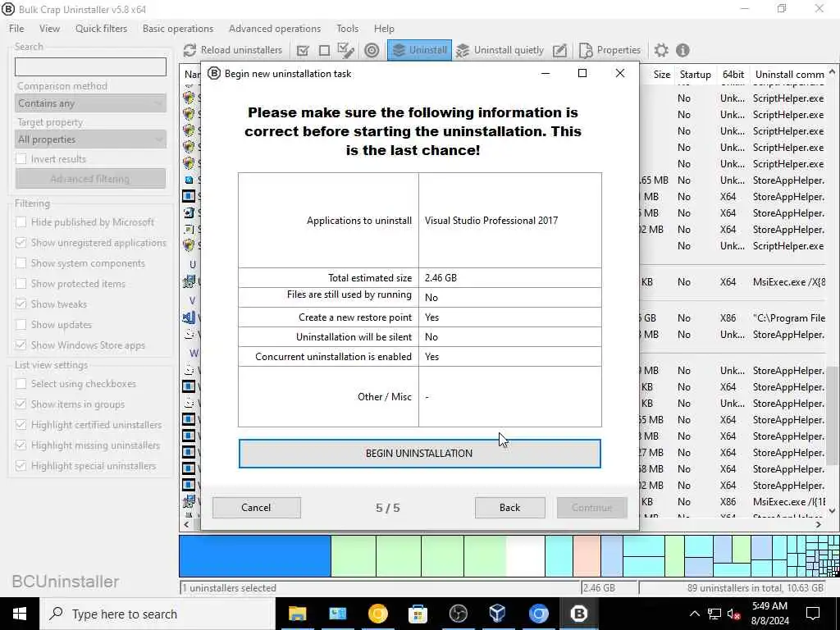Screen dimensions: 840x630
Task: Click the check-all toolbar icon
Action: point(303,50)
